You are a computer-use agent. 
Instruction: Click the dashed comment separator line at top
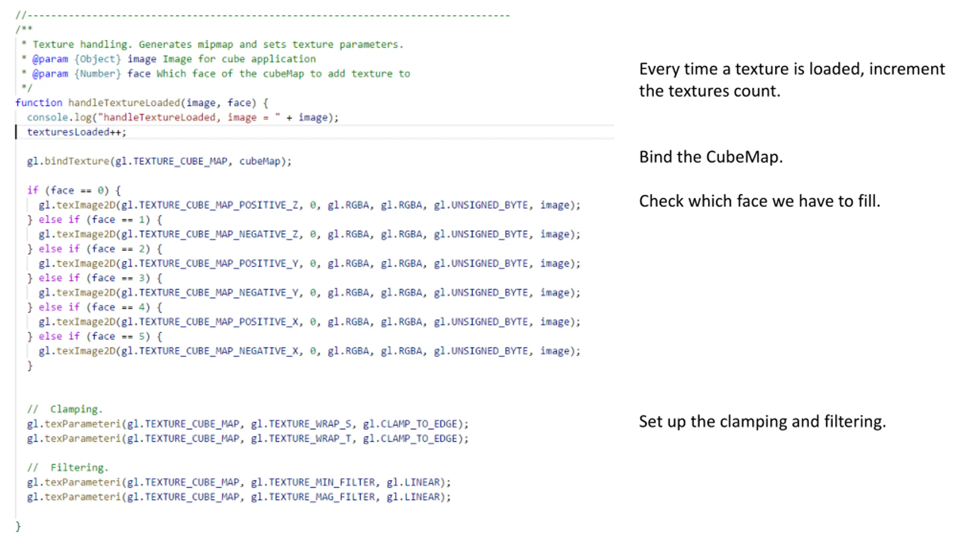click(263, 15)
